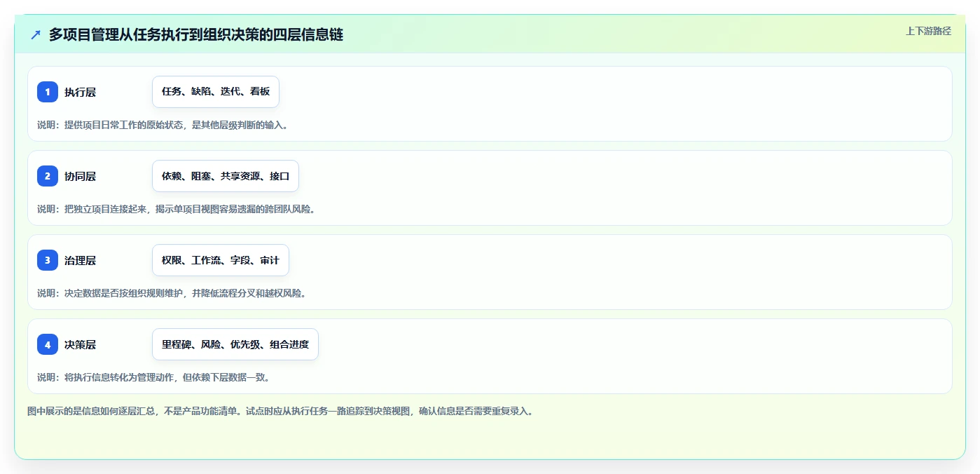The height and width of the screenshot is (474, 980).
Task: Click the 执行层 layer name
Action: coord(80,92)
